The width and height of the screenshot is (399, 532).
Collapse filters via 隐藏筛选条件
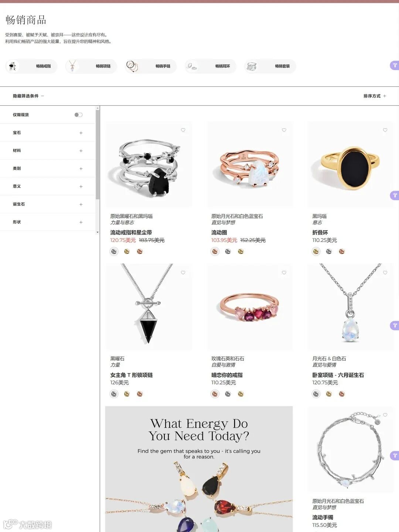[x=28, y=96]
